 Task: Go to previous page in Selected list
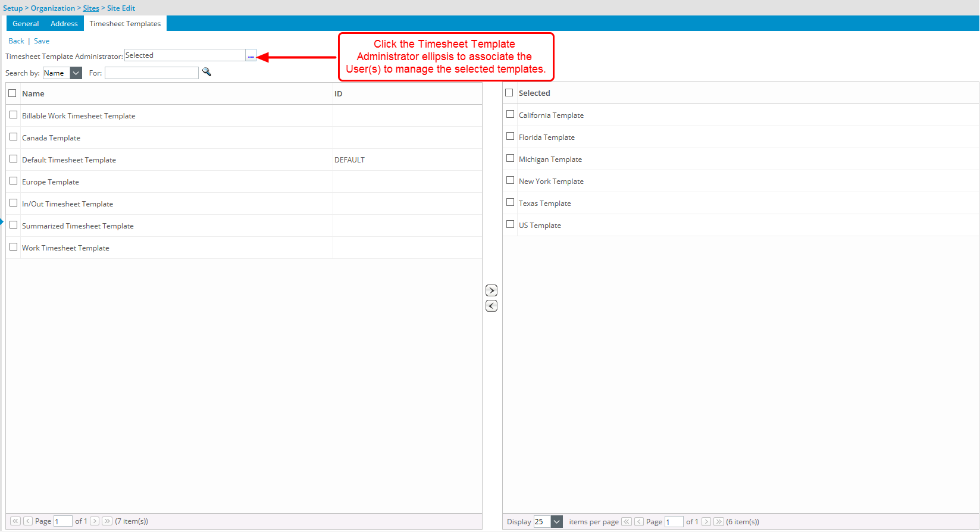pyautogui.click(x=639, y=521)
